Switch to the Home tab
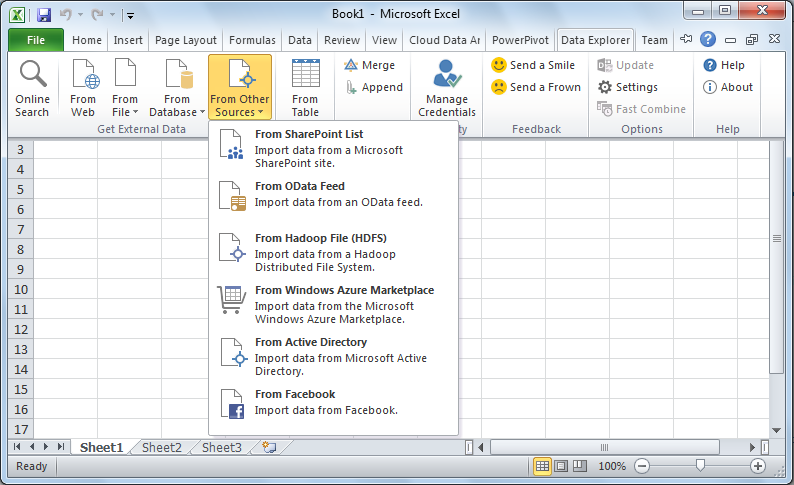794x485 pixels. 87,40
